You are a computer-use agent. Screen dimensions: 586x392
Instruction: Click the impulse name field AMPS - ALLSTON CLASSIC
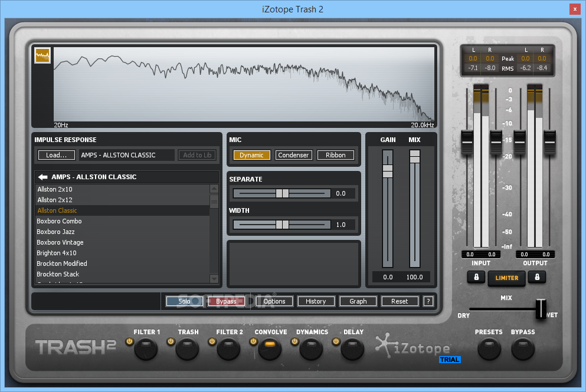(126, 155)
